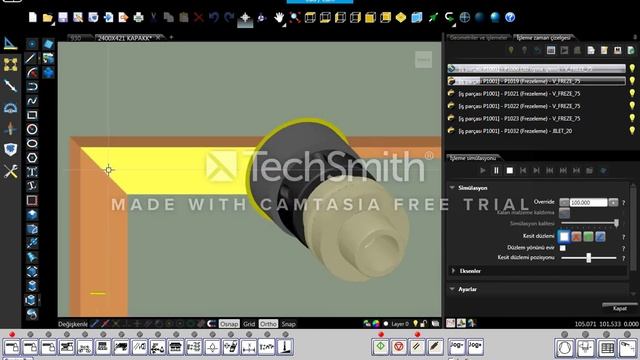Switch to Geometriler ve işlemeler tab
This screenshot has width=640, height=360.
(x=479, y=38)
